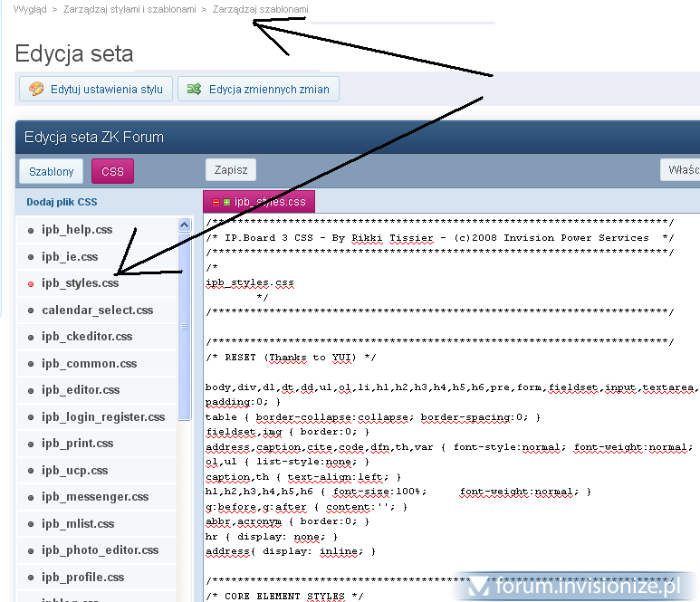Open calendar_select.css in file list
This screenshot has width=700, height=602.
(97, 310)
